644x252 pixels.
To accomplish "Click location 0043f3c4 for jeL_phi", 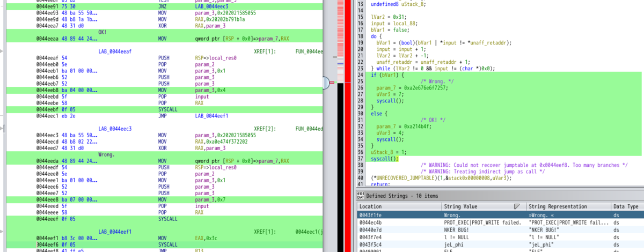I will coord(370,244).
